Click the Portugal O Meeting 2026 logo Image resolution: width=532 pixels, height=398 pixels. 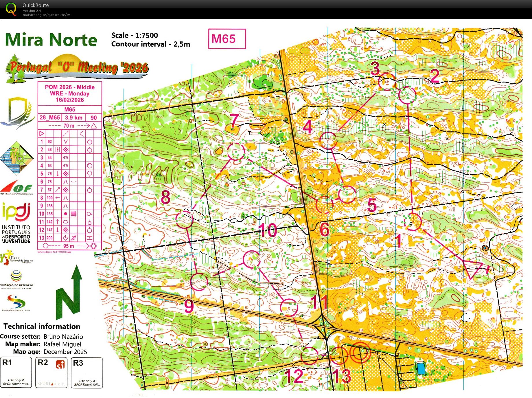pyautogui.click(x=77, y=68)
